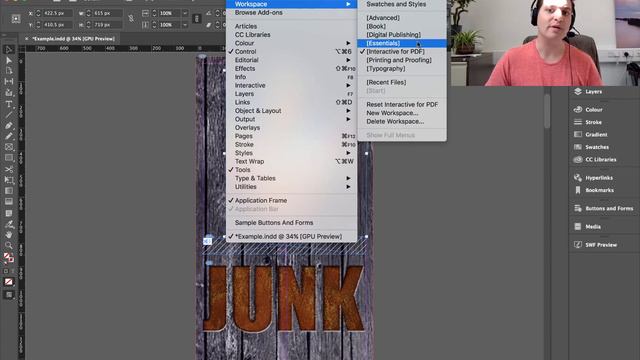Click the fill and stroke colour swatch
640x360 pixels.
[x=9, y=258]
